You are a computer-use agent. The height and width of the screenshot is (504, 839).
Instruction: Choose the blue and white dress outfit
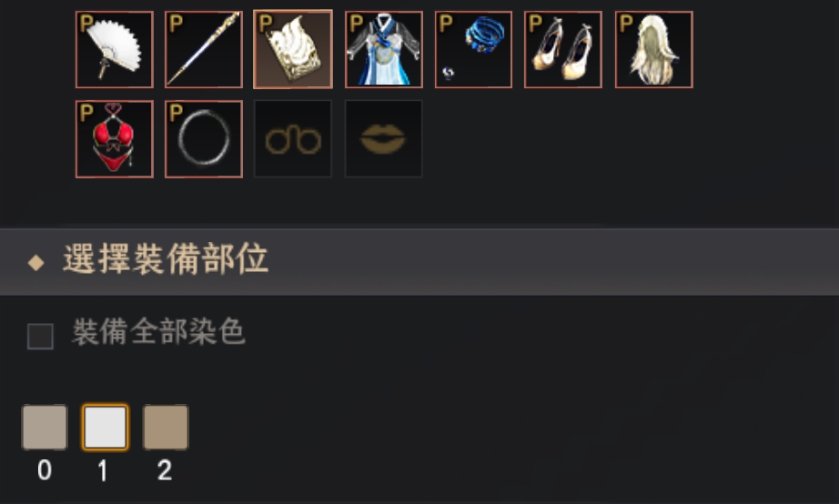click(384, 50)
